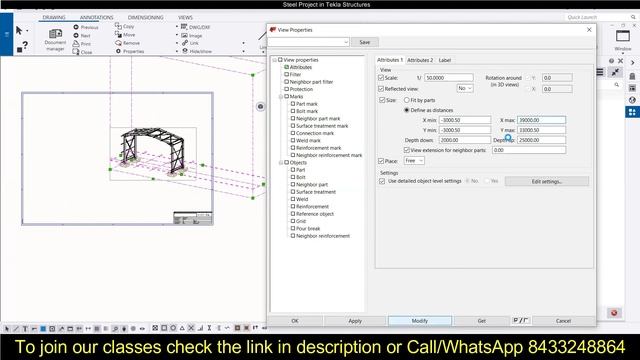Click the Get button
This screenshot has width=640, height=360.
(482, 321)
